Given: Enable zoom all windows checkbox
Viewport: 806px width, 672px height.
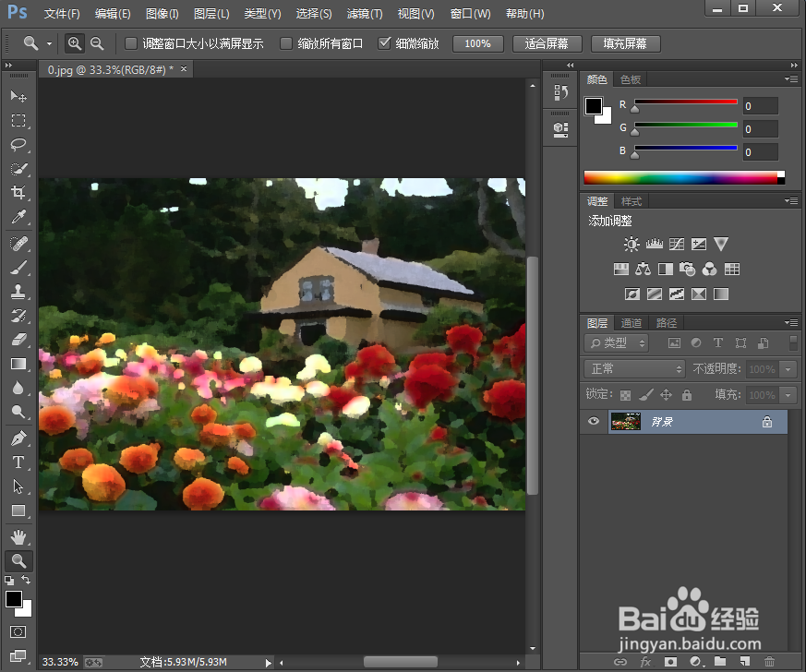Looking at the screenshot, I should (x=286, y=43).
